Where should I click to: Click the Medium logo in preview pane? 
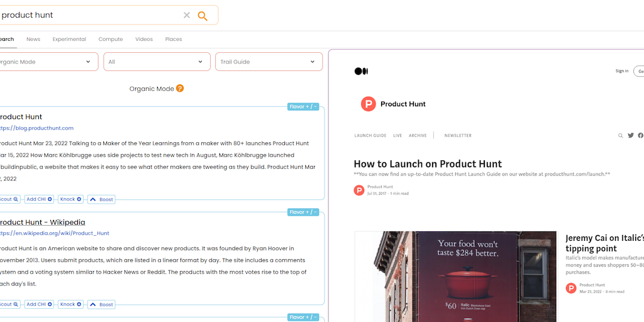click(361, 72)
